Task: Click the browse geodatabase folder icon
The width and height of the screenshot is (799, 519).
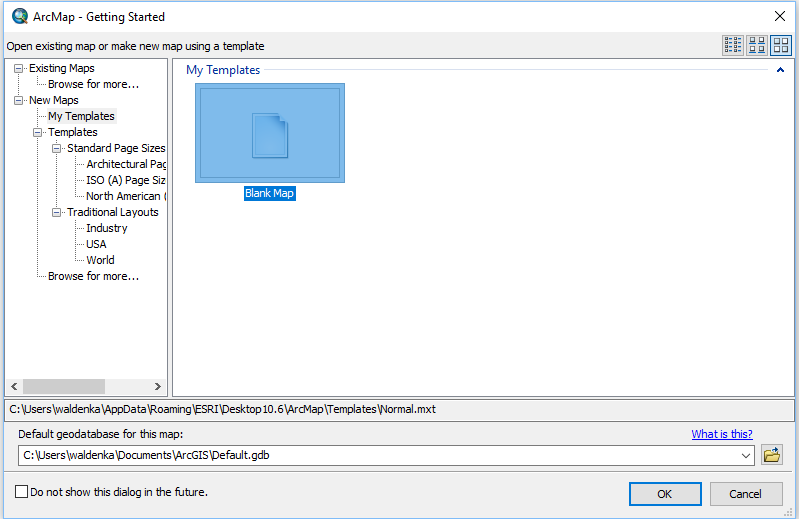Action: point(771,455)
